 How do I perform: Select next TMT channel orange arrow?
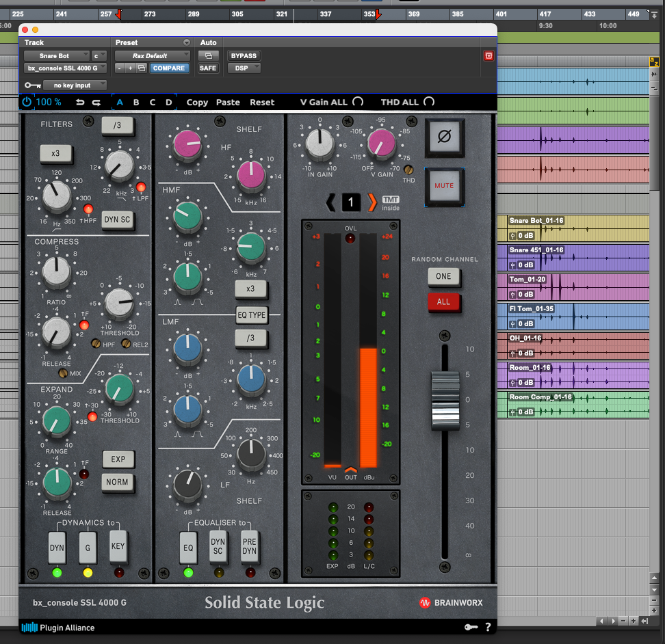pos(371,202)
